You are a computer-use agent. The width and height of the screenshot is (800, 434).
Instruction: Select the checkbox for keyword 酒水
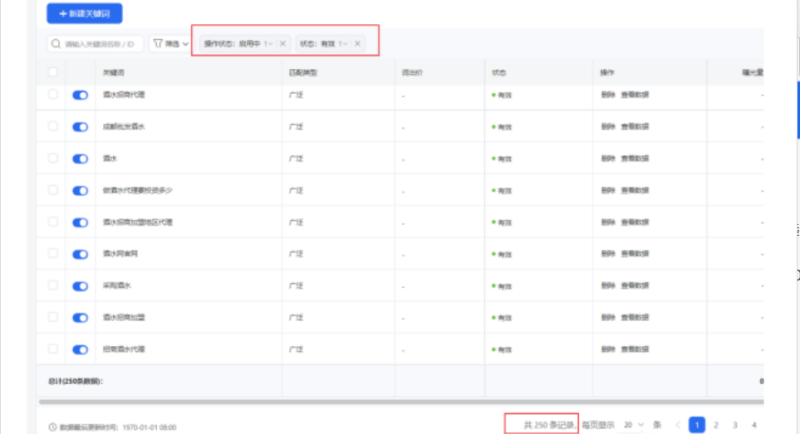(53, 158)
